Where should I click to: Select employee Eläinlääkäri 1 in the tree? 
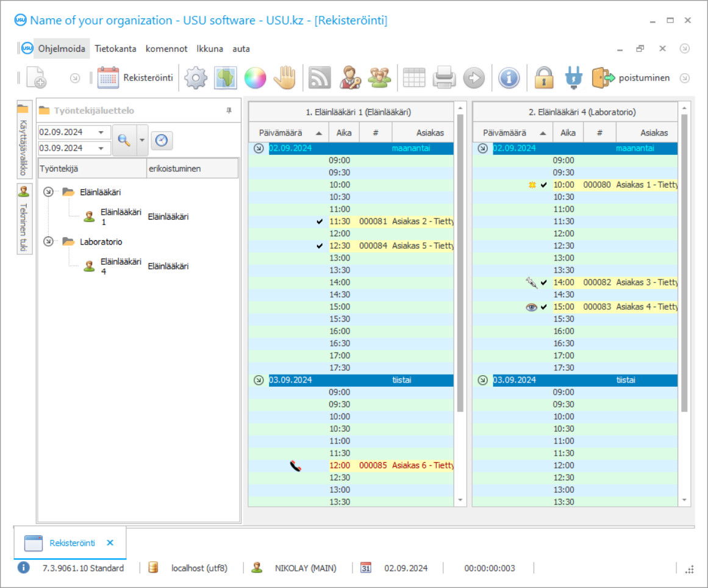point(121,217)
